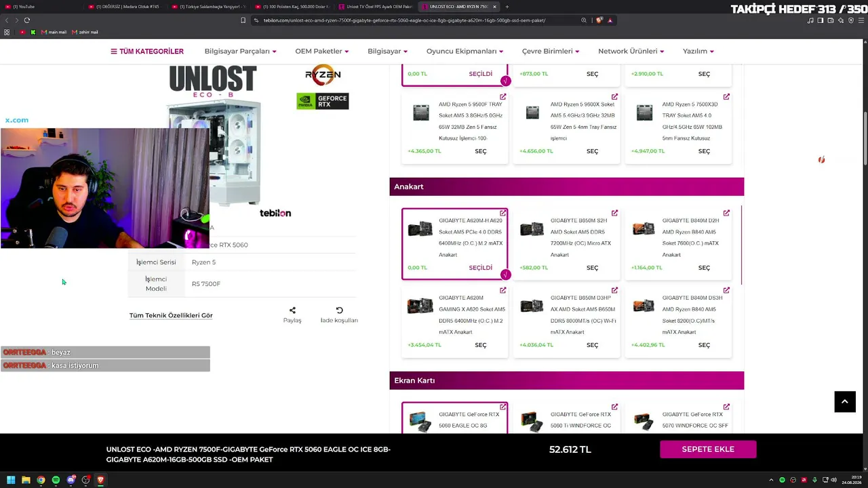868x488 pixels.
Task: Select the GIGABYTE B840M D2H motherboard
Action: [704, 268]
